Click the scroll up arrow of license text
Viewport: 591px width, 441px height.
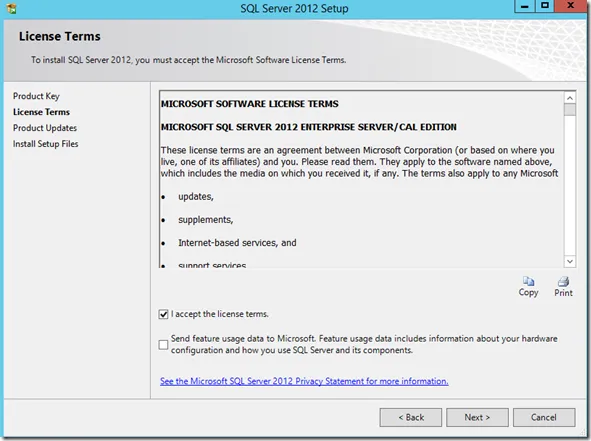[x=570, y=98]
